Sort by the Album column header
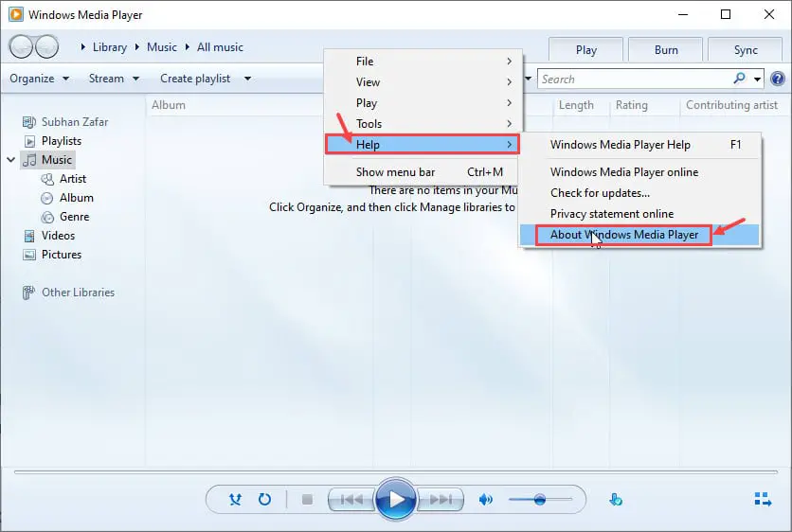The height and width of the screenshot is (532, 792). (169, 105)
